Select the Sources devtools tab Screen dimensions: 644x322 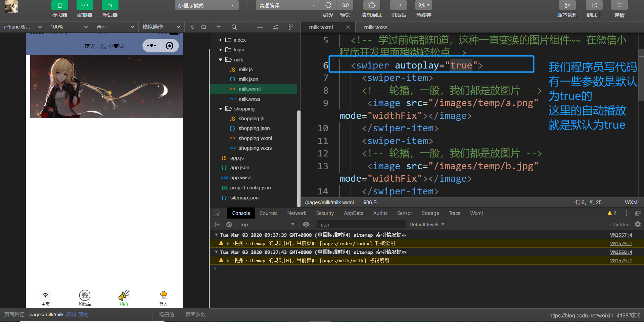[x=269, y=213]
